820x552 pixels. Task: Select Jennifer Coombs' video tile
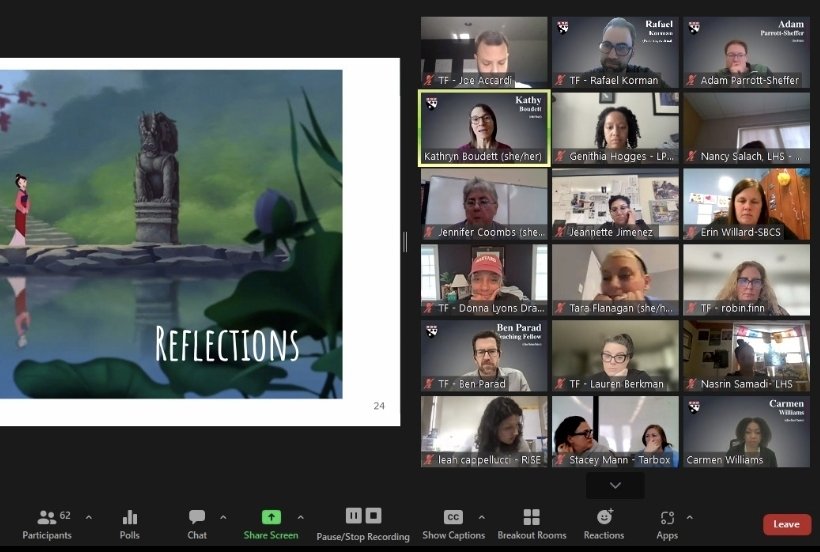coord(484,204)
